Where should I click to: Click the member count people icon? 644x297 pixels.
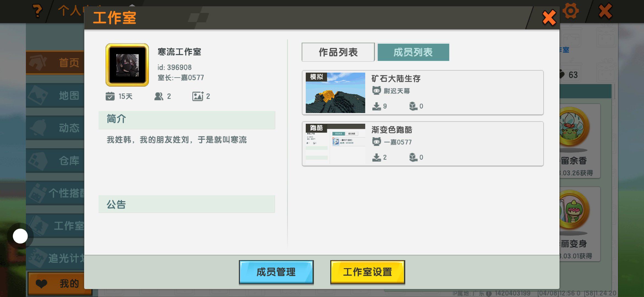159,96
